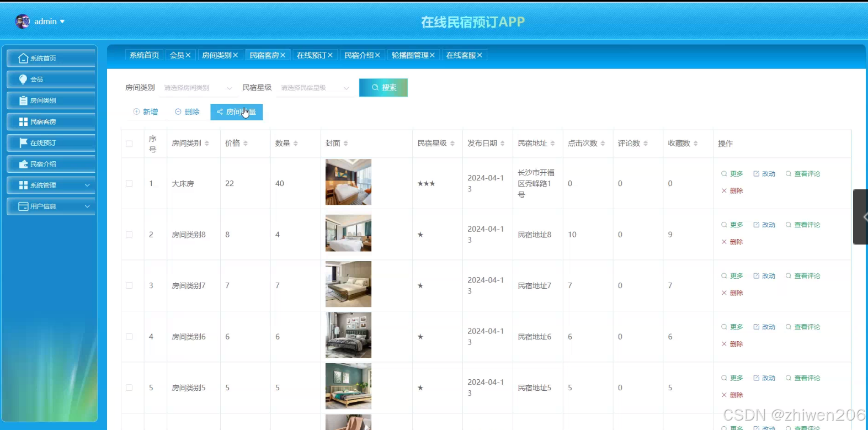Open the 民宿星级 filter dropdown
The image size is (868, 430).
(315, 88)
